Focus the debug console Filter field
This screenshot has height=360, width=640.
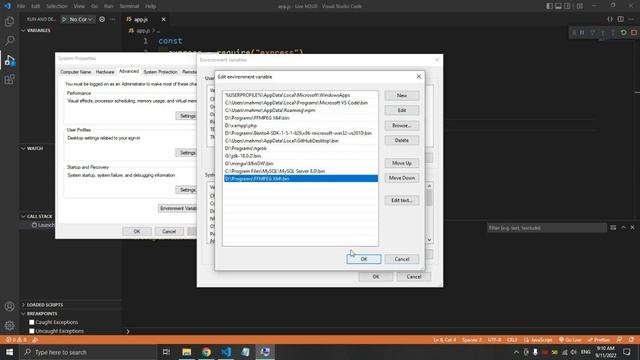click(x=546, y=228)
